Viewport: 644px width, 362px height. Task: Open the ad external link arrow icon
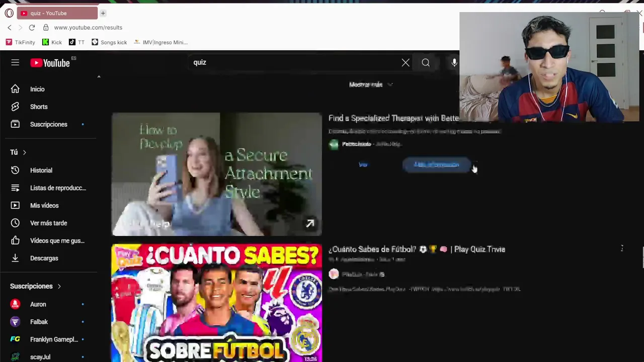(310, 224)
